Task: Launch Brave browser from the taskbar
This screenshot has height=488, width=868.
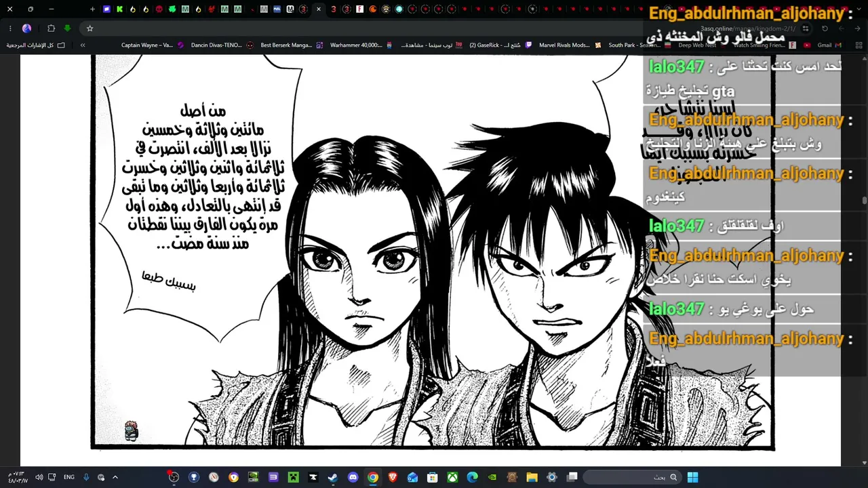Action: click(x=393, y=477)
